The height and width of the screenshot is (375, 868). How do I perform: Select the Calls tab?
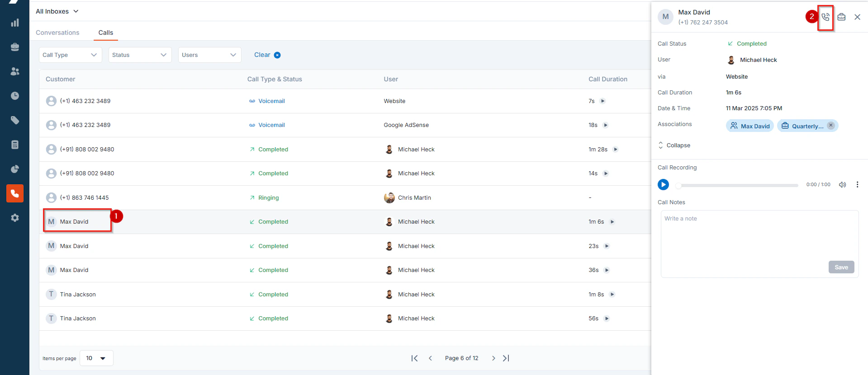coord(106,33)
